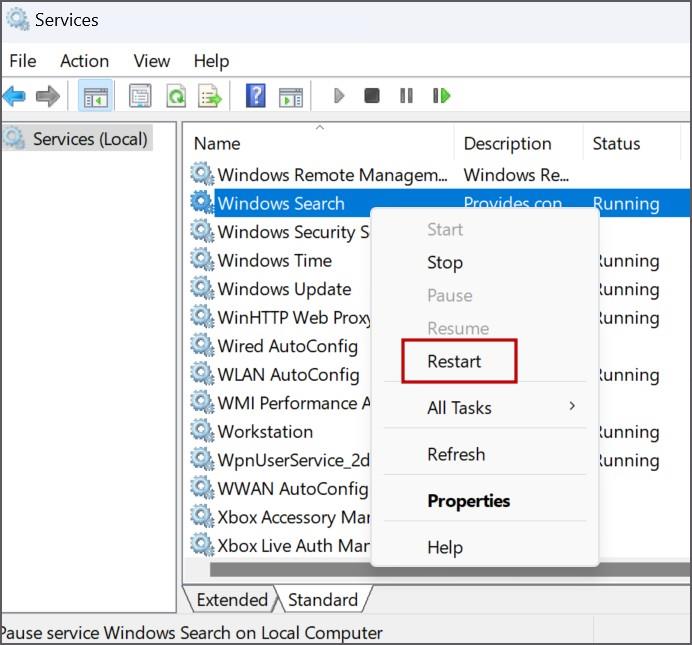Select the Windows Search service row
Viewport: 692px width, 645px height.
[x=452, y=203]
